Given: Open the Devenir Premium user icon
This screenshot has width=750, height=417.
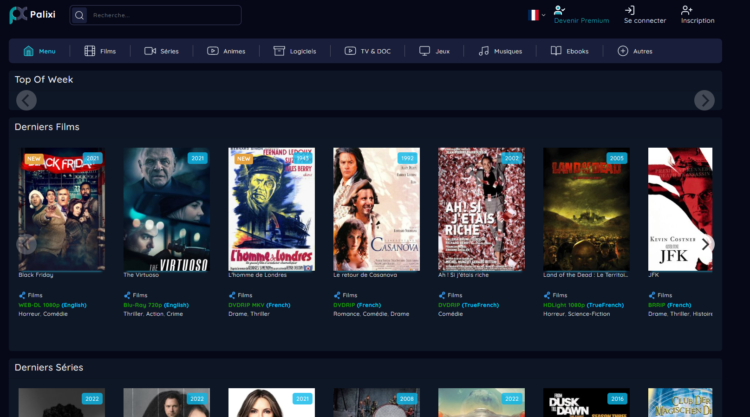Looking at the screenshot, I should click(x=559, y=10).
